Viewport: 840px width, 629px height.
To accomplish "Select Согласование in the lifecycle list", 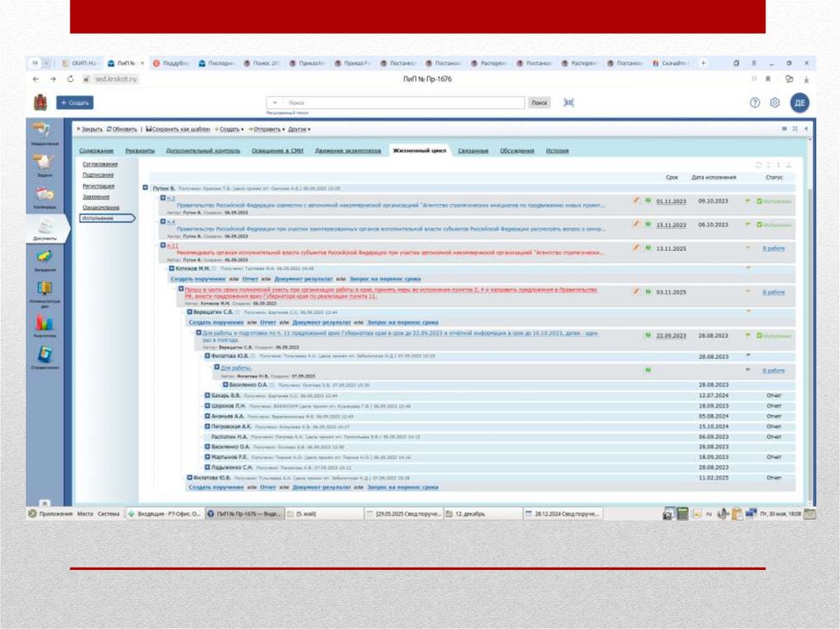I will tap(99, 164).
